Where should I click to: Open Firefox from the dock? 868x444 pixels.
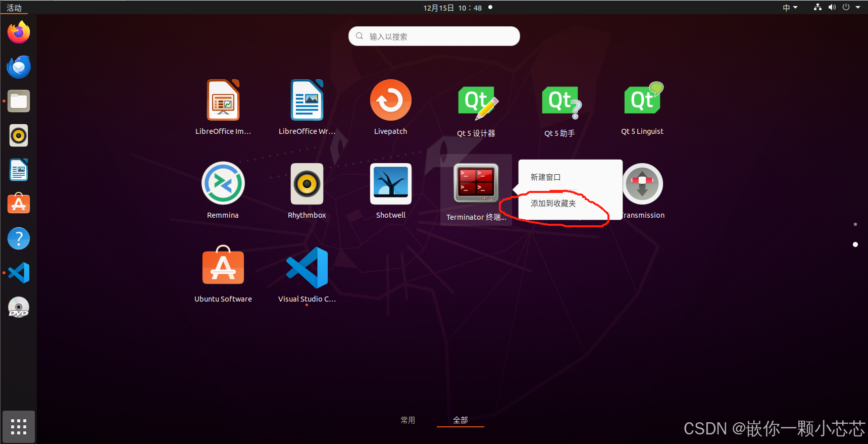coord(19,32)
